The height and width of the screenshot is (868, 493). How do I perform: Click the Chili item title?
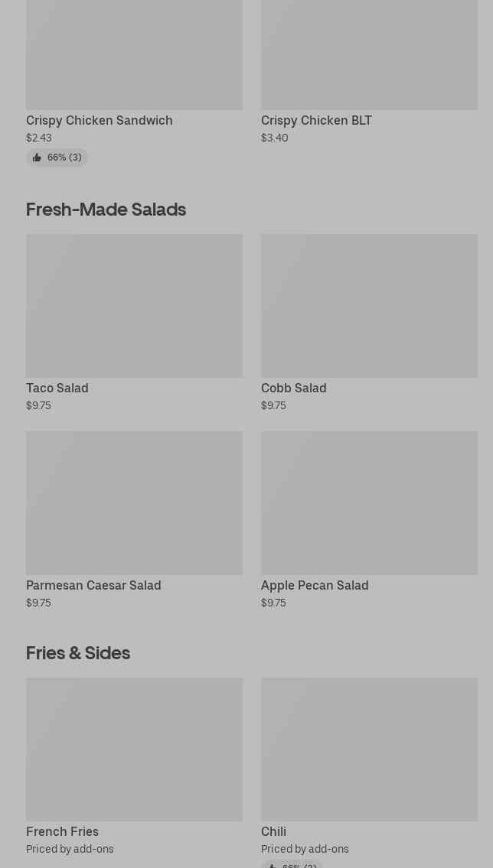pyautogui.click(x=273, y=831)
